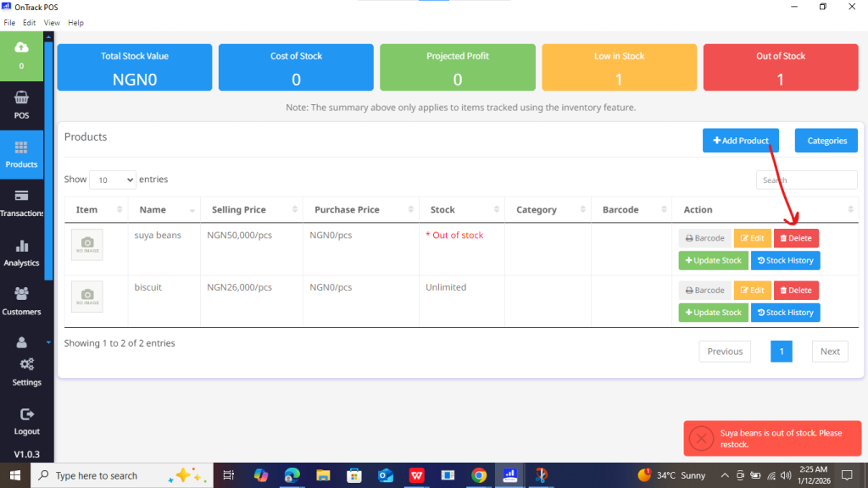Viewport: 868px width, 488px height.
Task: Open Settings gears icon in sidebar
Action: tap(26, 364)
